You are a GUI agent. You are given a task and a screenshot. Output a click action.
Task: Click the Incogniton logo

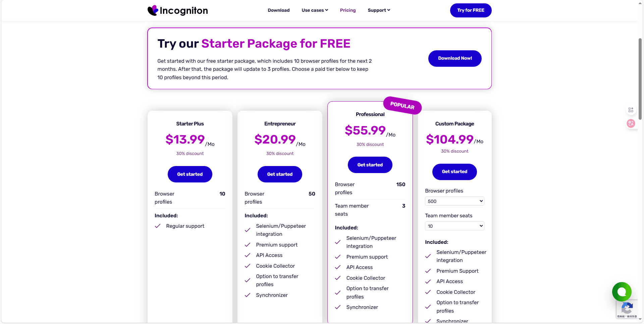(177, 10)
